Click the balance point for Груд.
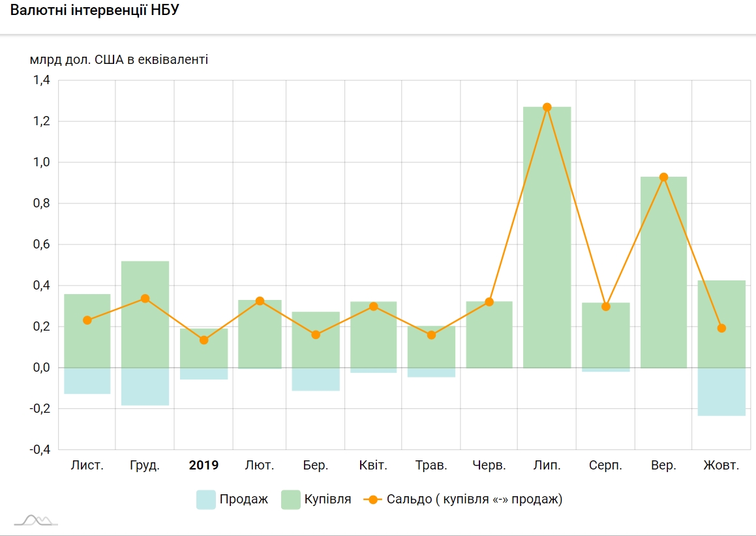Screen dimensions: 756x536 coord(145,299)
